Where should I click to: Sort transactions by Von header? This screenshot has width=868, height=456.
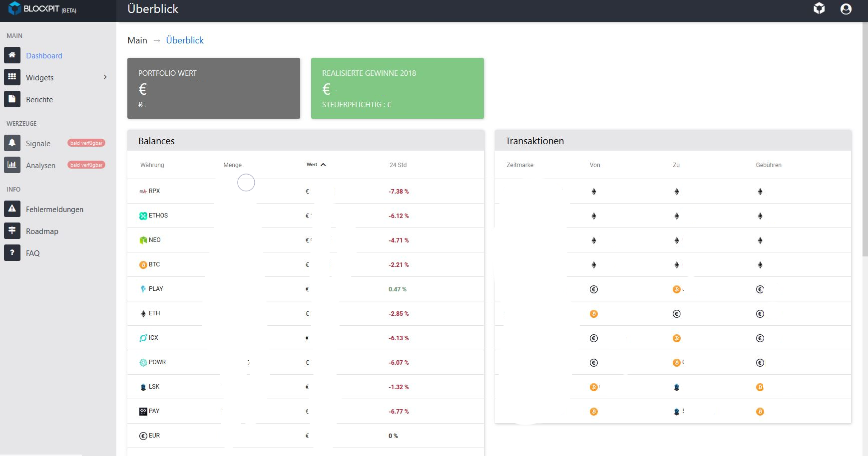(x=595, y=165)
